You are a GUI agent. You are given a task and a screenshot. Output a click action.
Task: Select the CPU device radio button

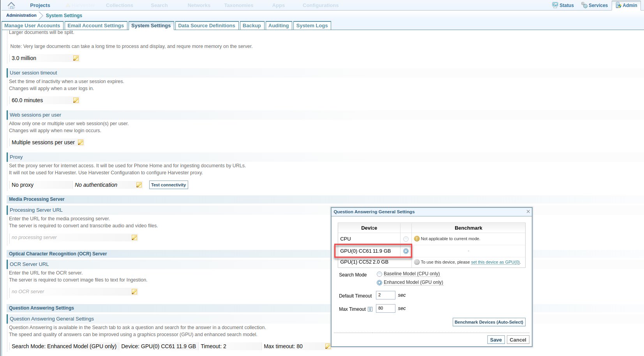click(x=406, y=239)
